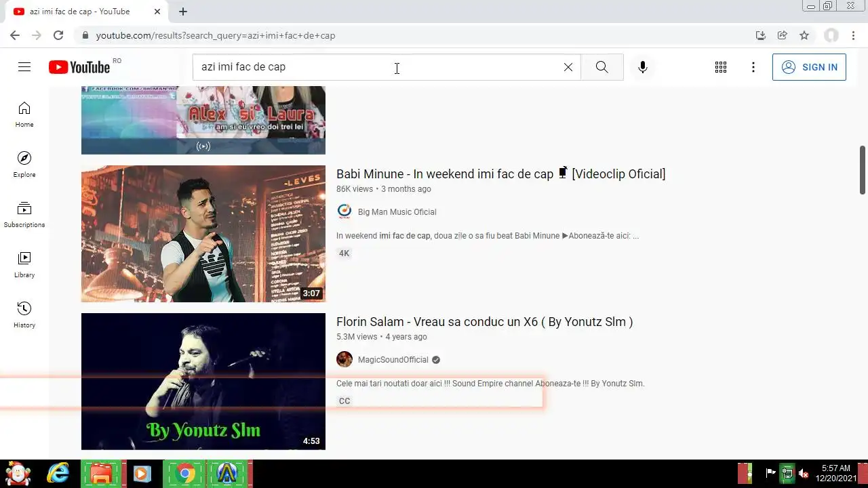Click the network tray icon
Viewport: 868px width, 488px height.
[x=787, y=473]
